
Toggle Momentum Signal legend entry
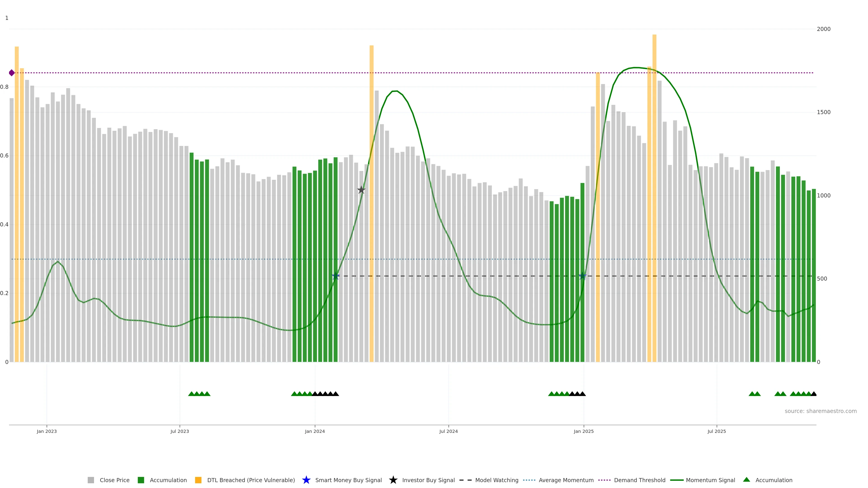coord(710,480)
